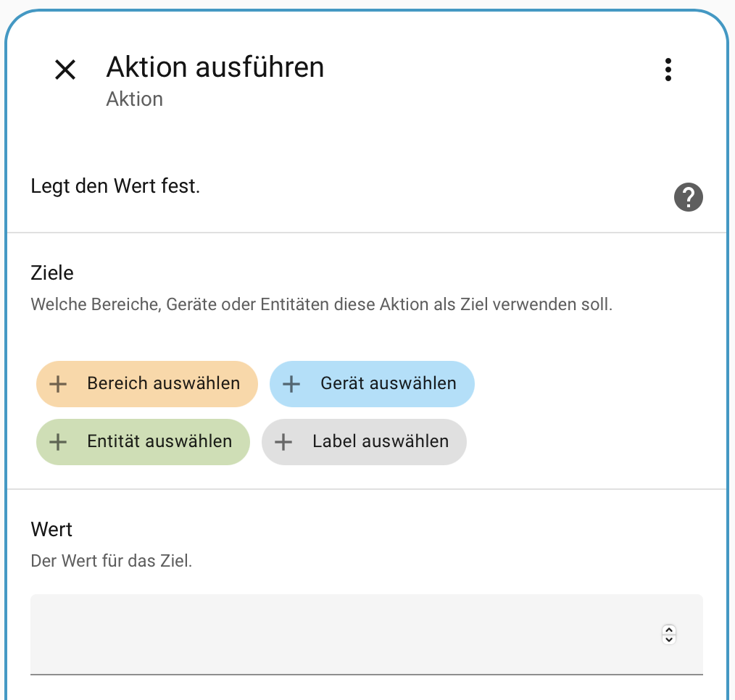The image size is (735, 700).
Task: Click the plus icon on Gerät auswählen
Action: point(291,383)
